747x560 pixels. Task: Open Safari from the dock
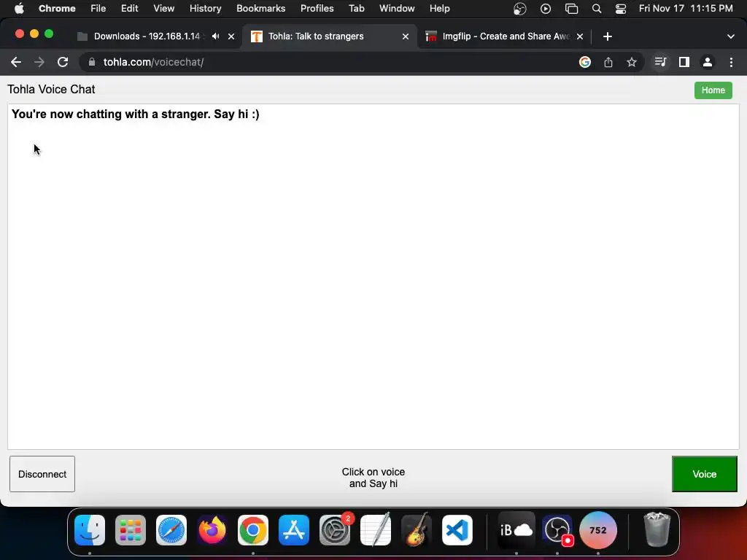click(171, 530)
